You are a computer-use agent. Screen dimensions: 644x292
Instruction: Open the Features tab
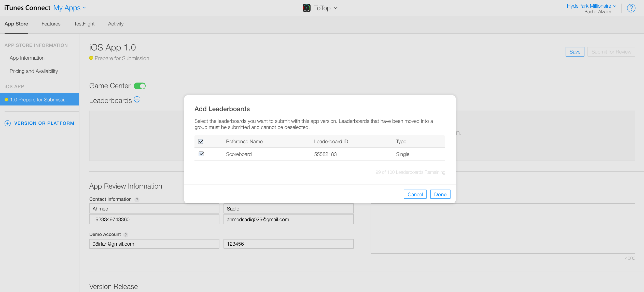click(x=51, y=24)
